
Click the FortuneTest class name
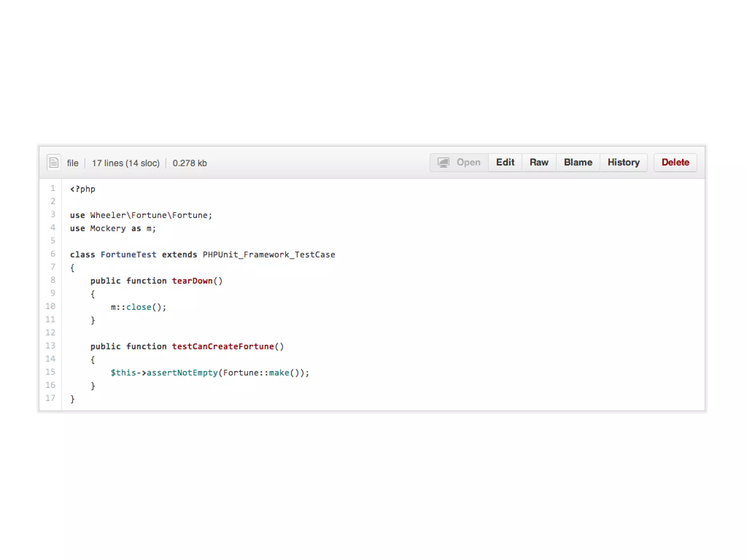coord(128,254)
